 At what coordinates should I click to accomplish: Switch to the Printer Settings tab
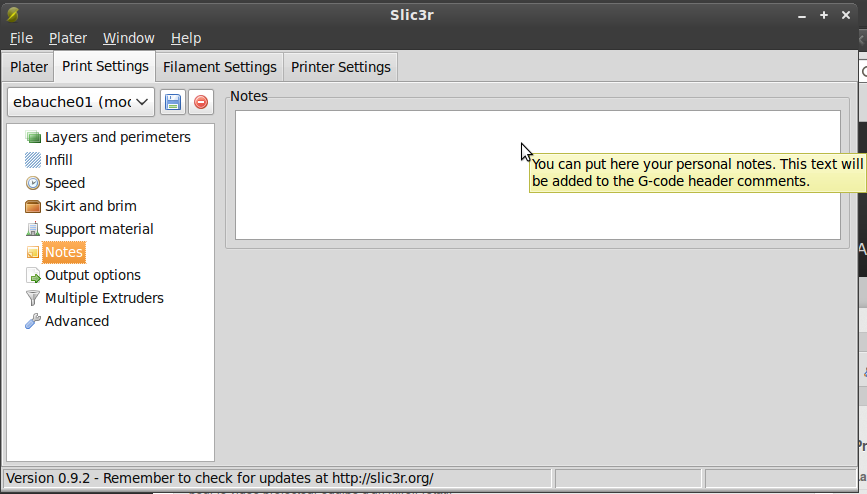340,67
